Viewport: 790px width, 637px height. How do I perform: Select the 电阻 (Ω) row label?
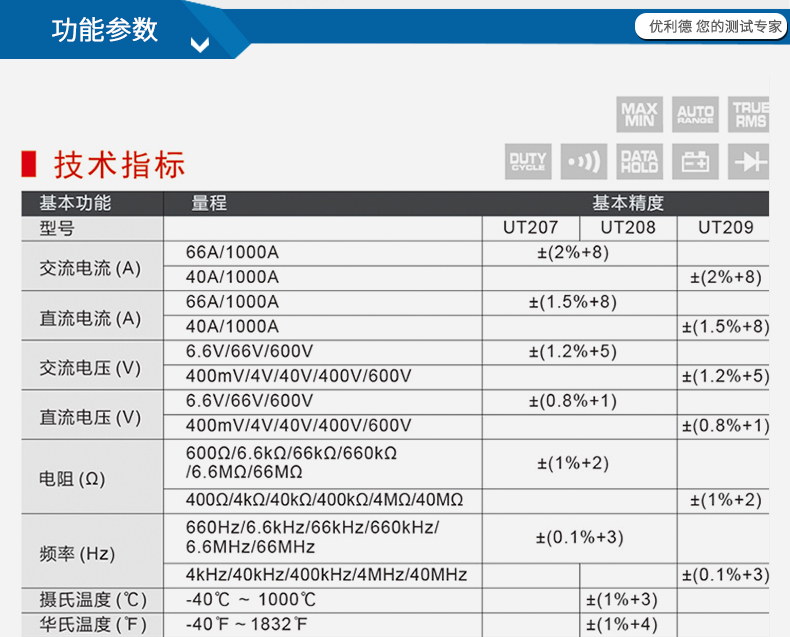[x=72, y=478]
